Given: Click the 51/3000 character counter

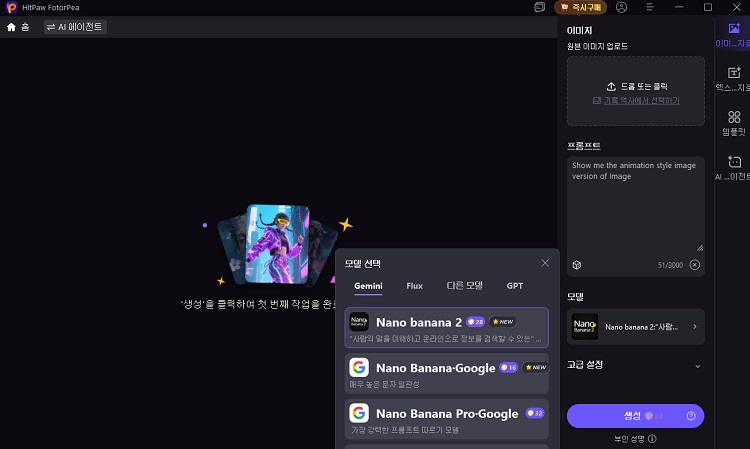Looking at the screenshot, I should point(670,265).
